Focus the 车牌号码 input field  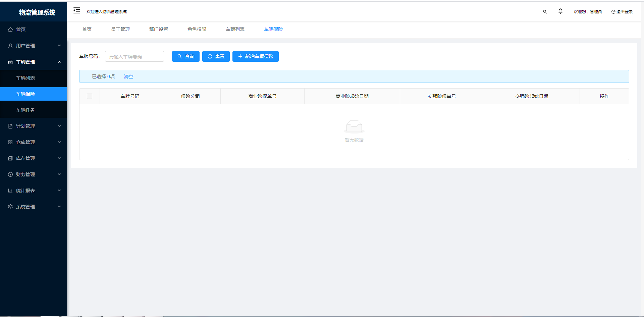(135, 56)
